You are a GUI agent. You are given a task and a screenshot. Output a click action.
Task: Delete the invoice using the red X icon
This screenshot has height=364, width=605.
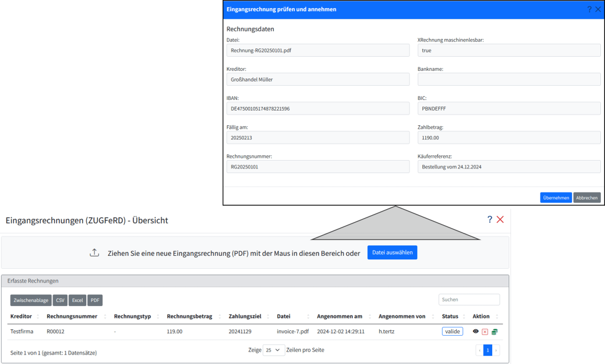pos(485,331)
